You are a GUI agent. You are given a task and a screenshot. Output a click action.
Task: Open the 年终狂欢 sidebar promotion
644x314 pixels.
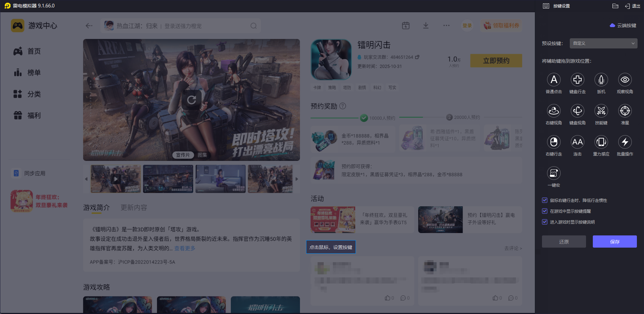click(x=39, y=201)
